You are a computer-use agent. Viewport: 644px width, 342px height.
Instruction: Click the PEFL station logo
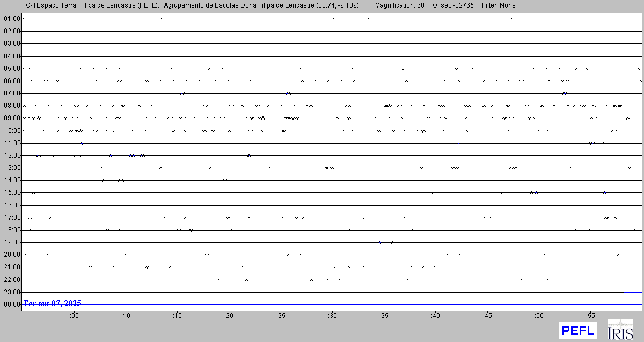[577, 330]
